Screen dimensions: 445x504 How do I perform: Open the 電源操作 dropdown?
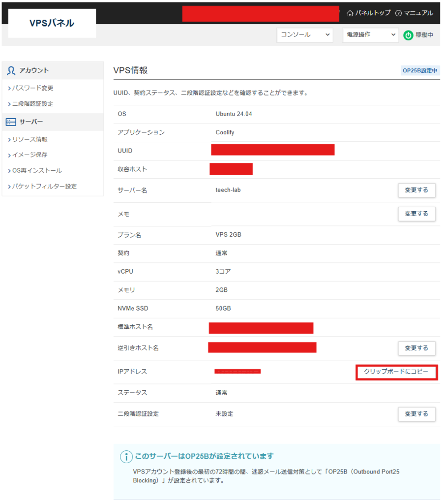[x=370, y=35]
